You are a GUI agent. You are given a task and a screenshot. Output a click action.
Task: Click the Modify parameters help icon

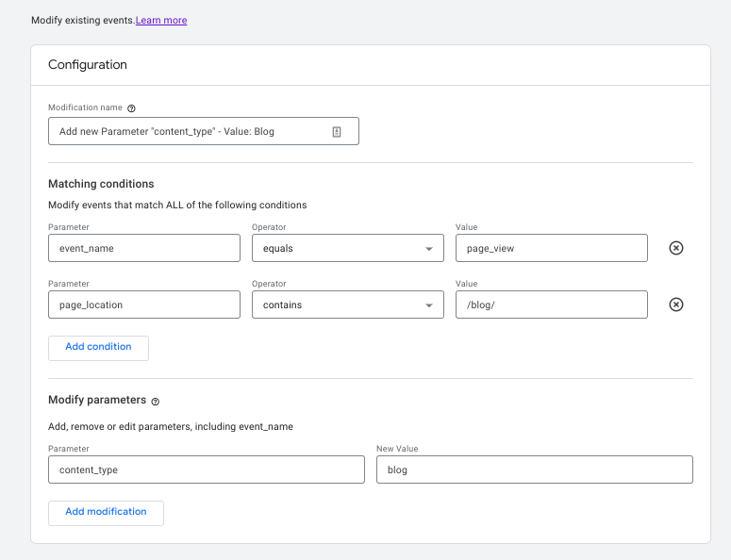pyautogui.click(x=156, y=402)
